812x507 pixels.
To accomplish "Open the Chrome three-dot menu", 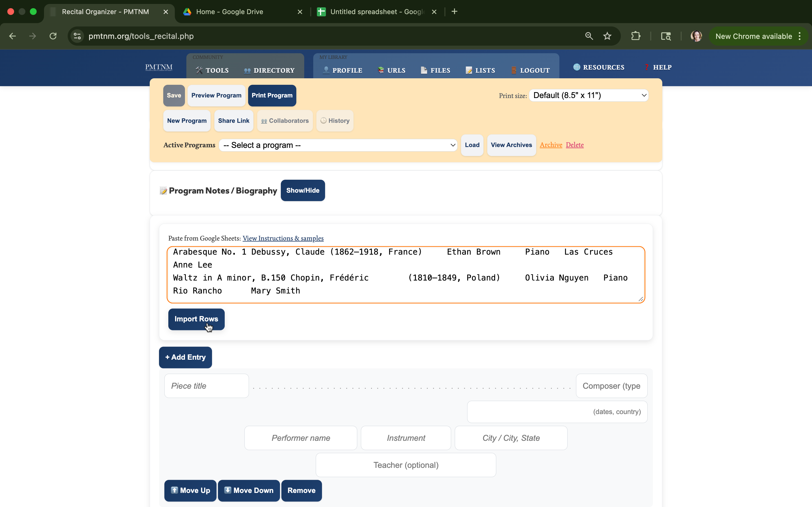I will coord(800,36).
